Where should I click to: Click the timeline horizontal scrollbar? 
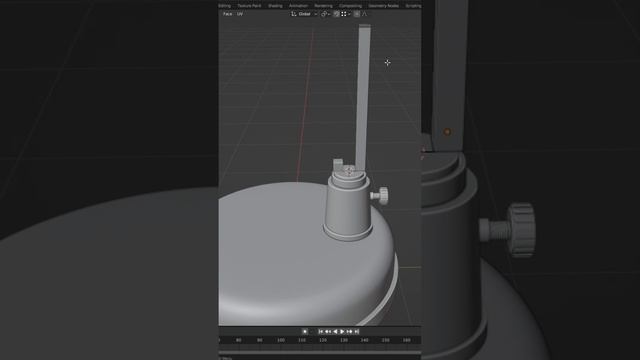(320, 352)
